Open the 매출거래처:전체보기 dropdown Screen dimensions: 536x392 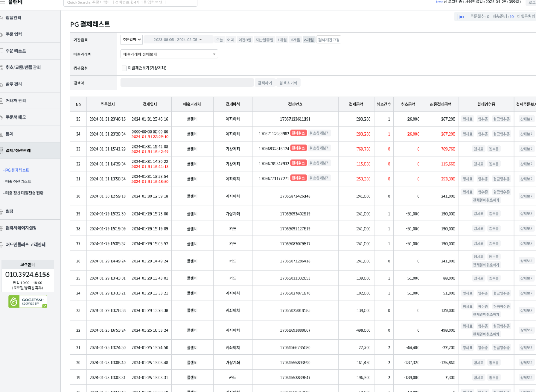click(x=169, y=54)
